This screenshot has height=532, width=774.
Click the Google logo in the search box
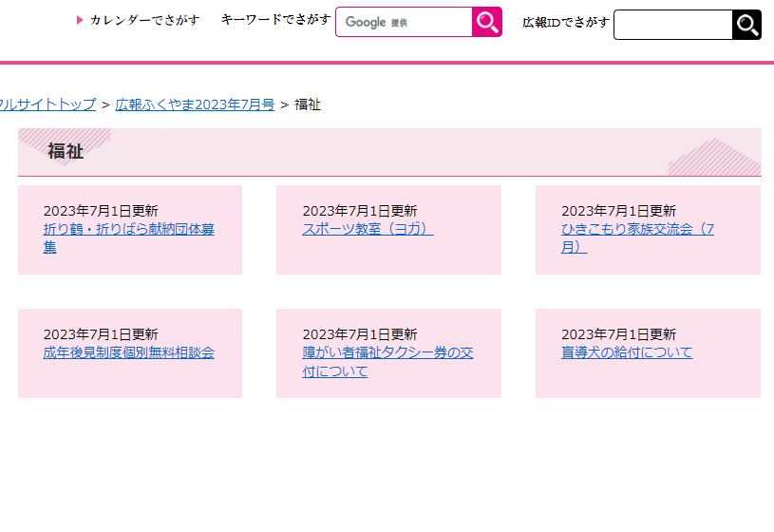pyautogui.click(x=366, y=22)
